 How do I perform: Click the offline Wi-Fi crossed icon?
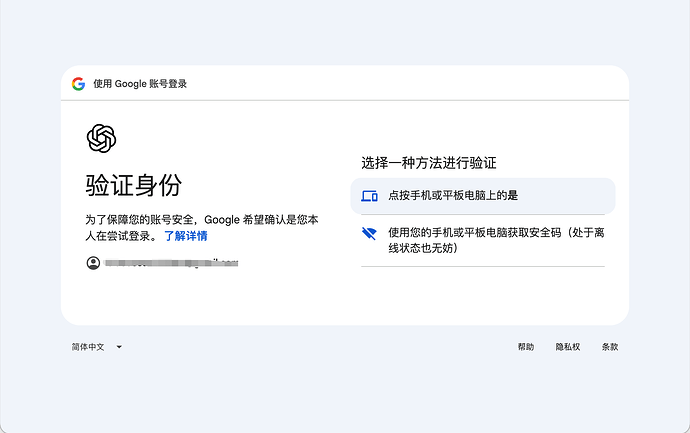pyautogui.click(x=369, y=233)
